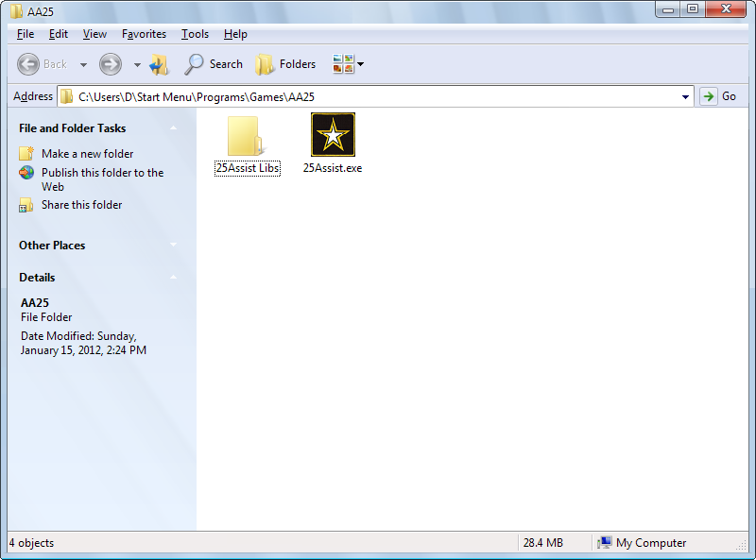Open the File menu
Viewport: 756px width, 560px height.
point(26,34)
